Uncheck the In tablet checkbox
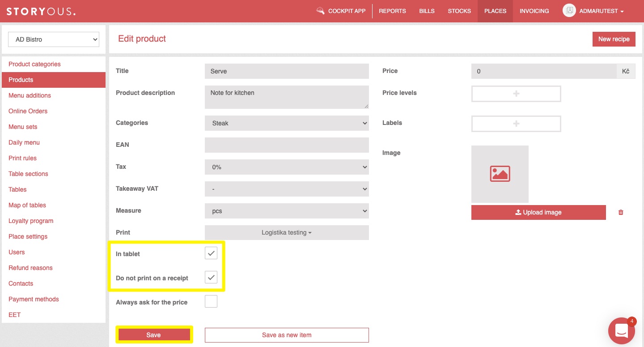Screen dimensions: 644x347 click(x=211, y=253)
